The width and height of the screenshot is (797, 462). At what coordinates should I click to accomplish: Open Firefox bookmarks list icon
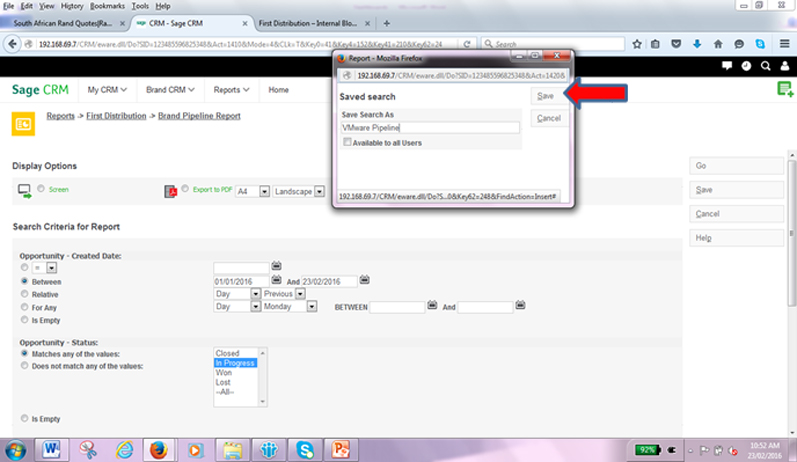point(655,44)
